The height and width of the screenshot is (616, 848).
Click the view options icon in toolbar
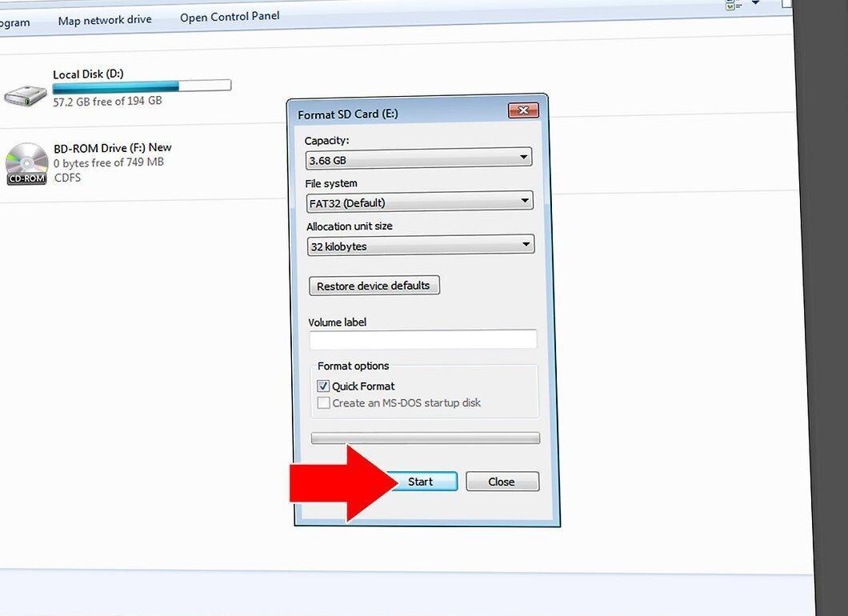[x=734, y=4]
